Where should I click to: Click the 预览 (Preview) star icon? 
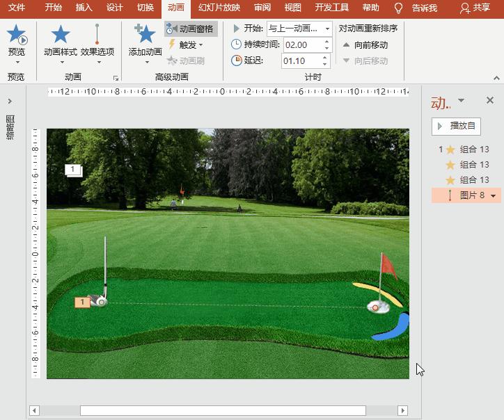(x=16, y=35)
